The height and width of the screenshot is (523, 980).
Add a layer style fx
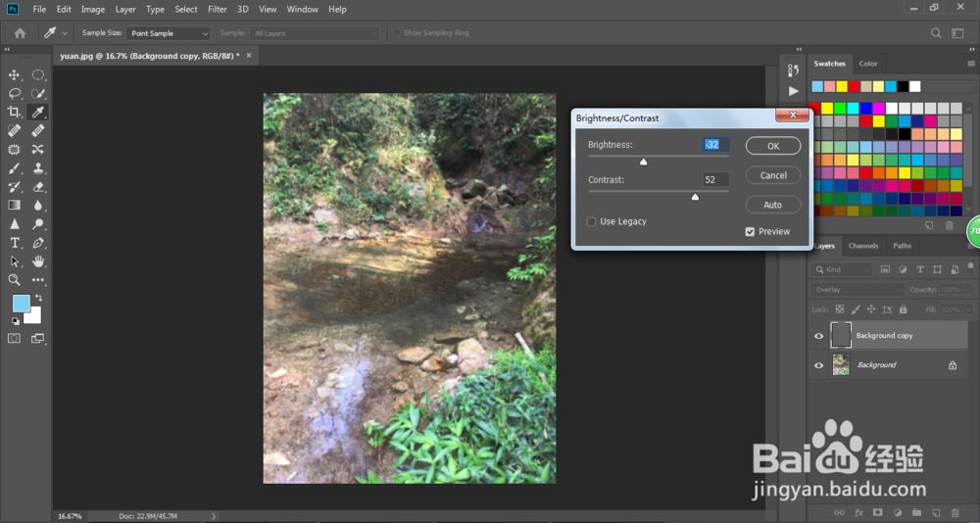[x=858, y=512]
